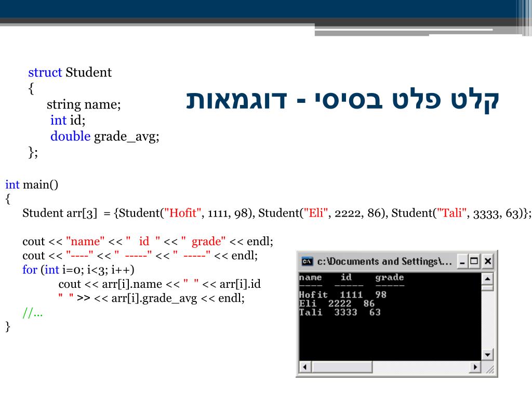The image size is (532, 399).
Task: Click console vertical scrollbar up arrow
Action: 487,279
